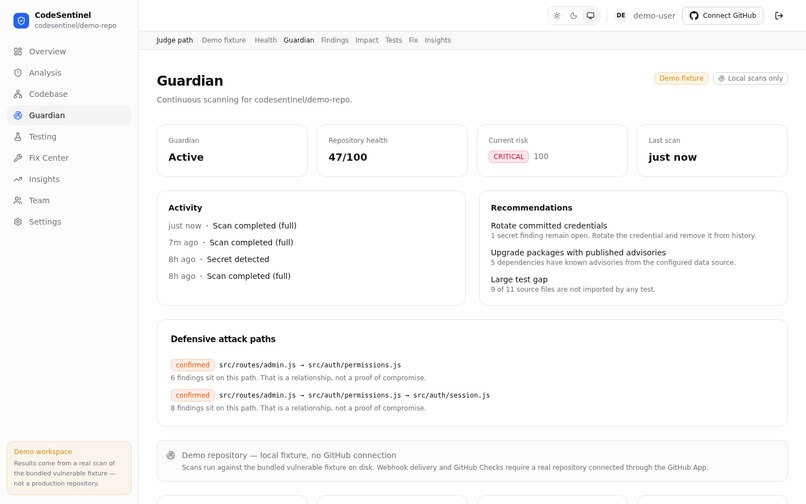Select Guardian in judge path bar

click(299, 40)
